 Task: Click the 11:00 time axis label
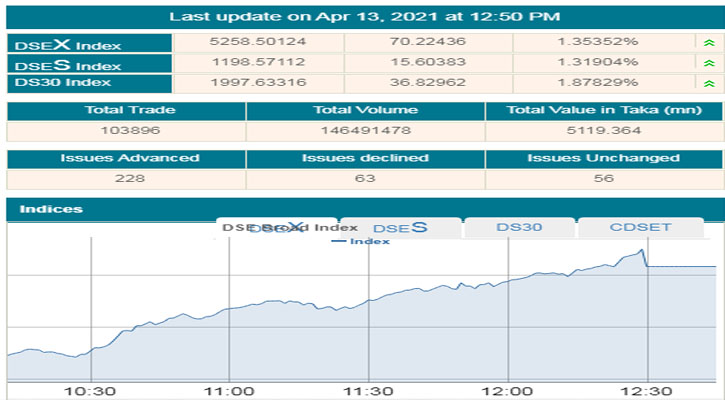229,391
